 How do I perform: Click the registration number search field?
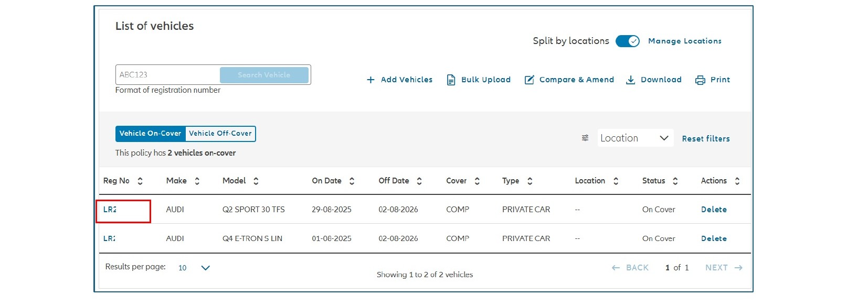coord(167,75)
